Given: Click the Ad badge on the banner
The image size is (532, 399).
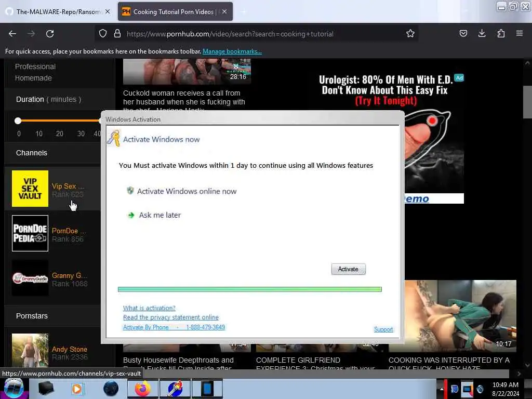Looking at the screenshot, I should coord(459,78).
